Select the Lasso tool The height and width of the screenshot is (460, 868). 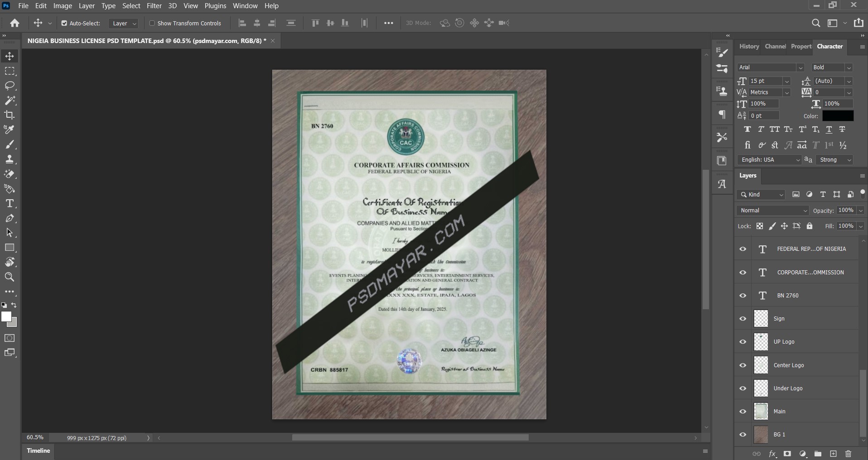click(10, 86)
